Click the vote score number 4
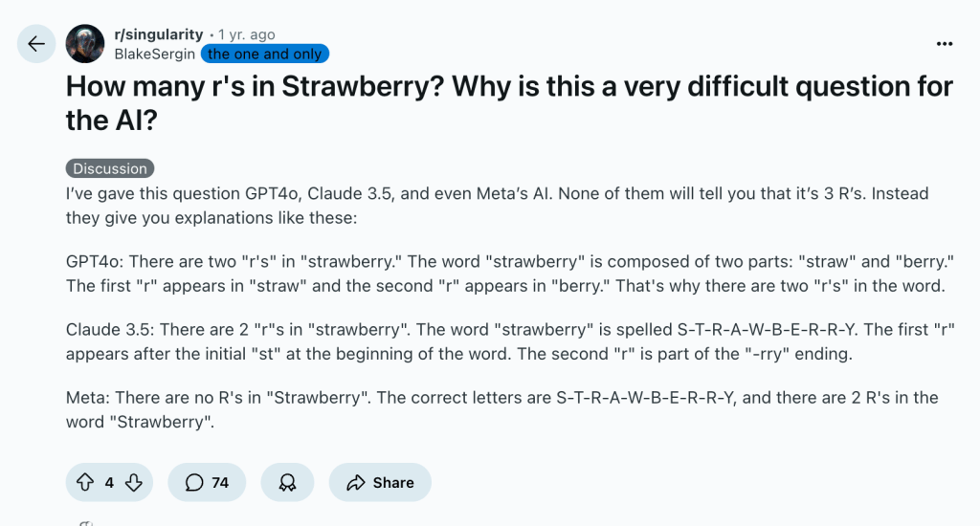980x526 pixels. (109, 482)
